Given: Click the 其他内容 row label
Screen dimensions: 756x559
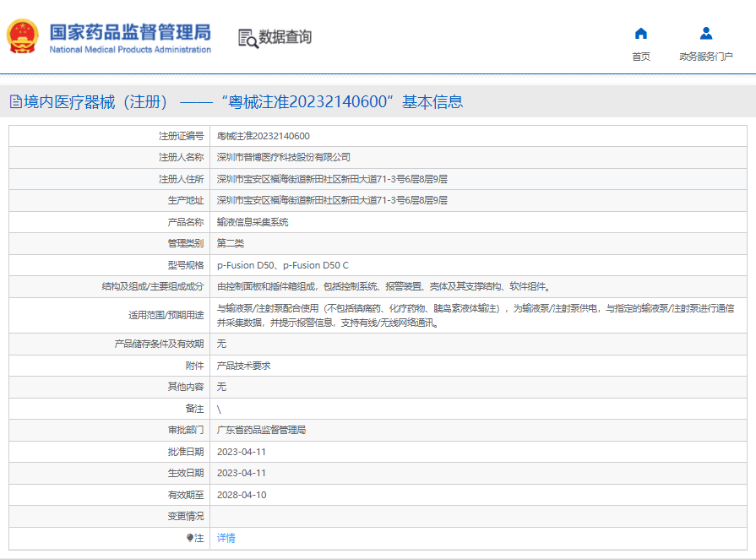Looking at the screenshot, I should pos(186,387).
